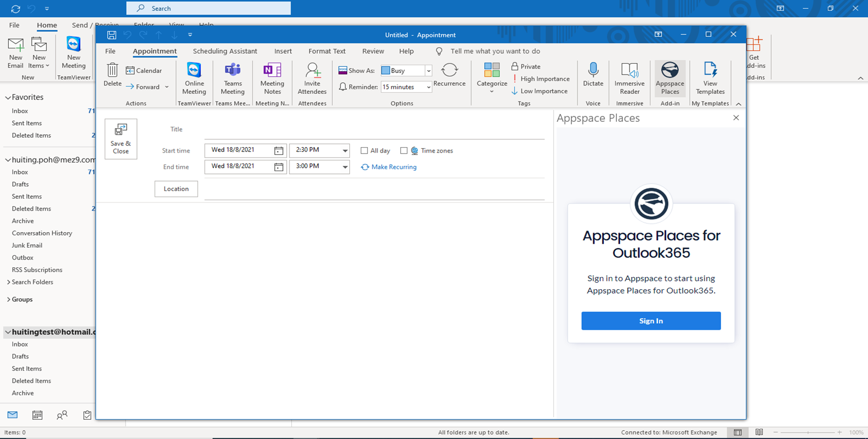Set High Importance tag
The image size is (868, 439).
pyautogui.click(x=541, y=79)
